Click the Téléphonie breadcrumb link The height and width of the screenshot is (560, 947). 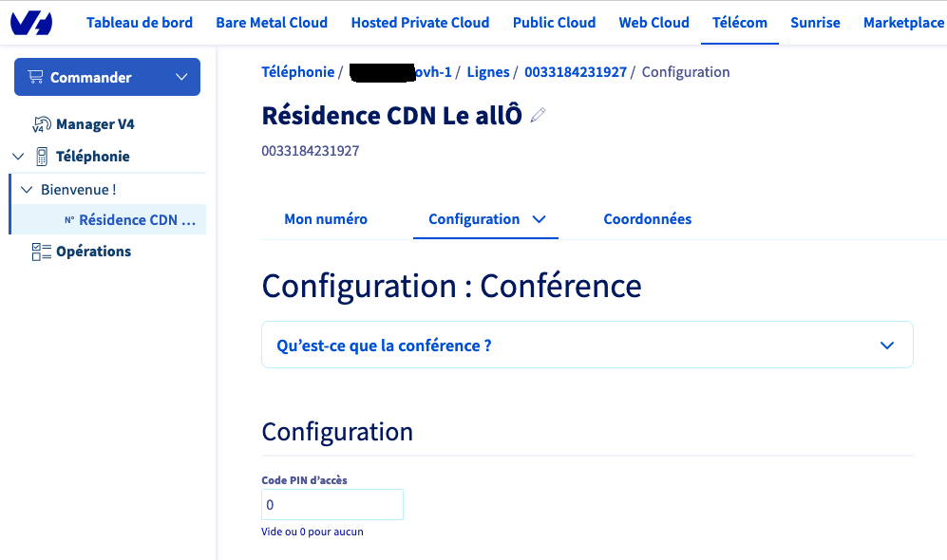[297, 72]
